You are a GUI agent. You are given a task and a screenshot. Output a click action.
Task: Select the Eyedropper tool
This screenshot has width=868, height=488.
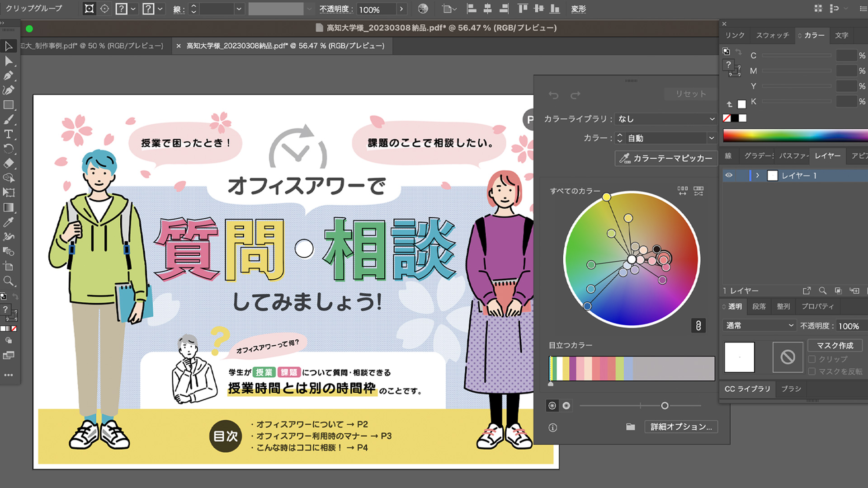pyautogui.click(x=9, y=222)
